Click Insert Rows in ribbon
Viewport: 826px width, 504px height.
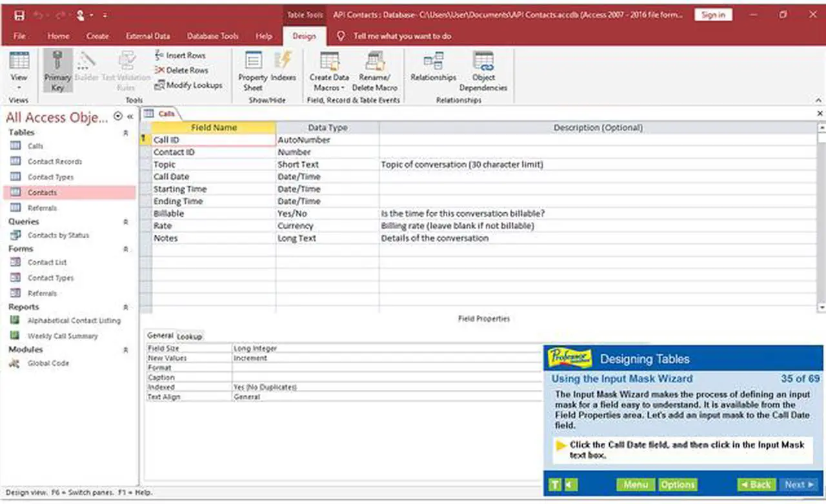(180, 55)
